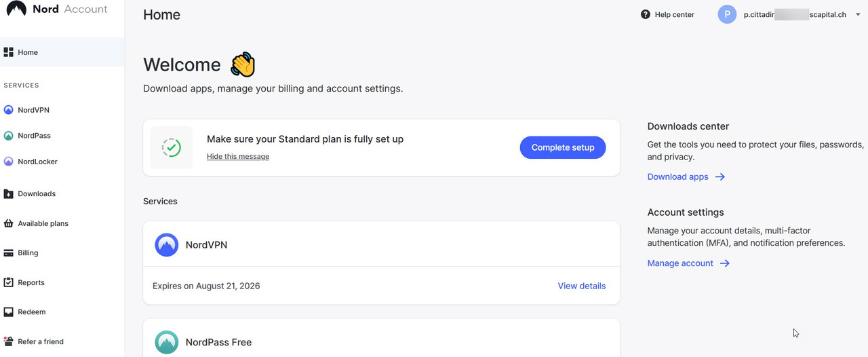Click the Available plans basket icon
Viewport: 868px width, 357px height.
point(9,223)
